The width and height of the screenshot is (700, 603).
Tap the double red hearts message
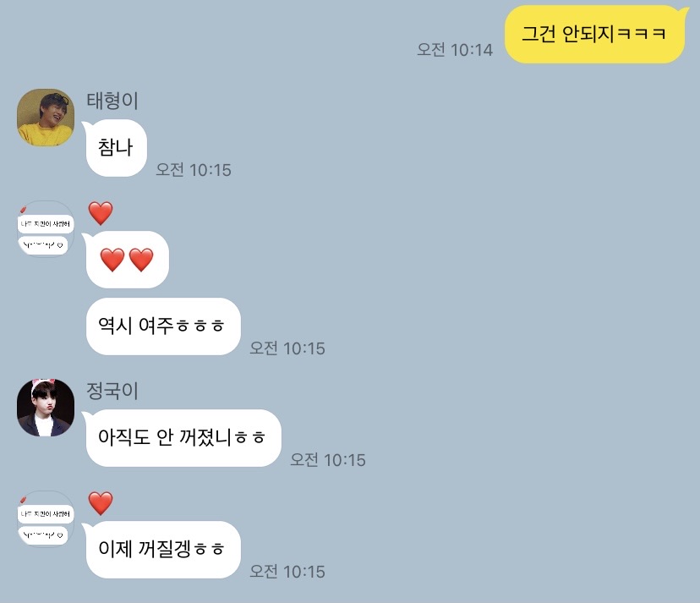(127, 260)
